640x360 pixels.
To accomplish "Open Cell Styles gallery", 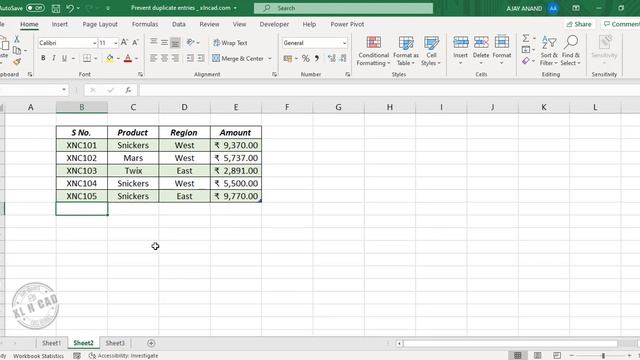I will click(431, 51).
